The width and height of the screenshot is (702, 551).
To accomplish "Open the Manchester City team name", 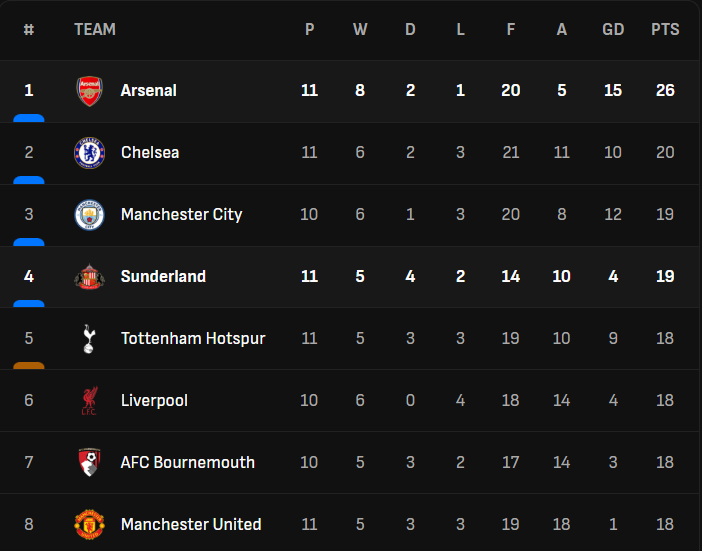I will point(181,215).
